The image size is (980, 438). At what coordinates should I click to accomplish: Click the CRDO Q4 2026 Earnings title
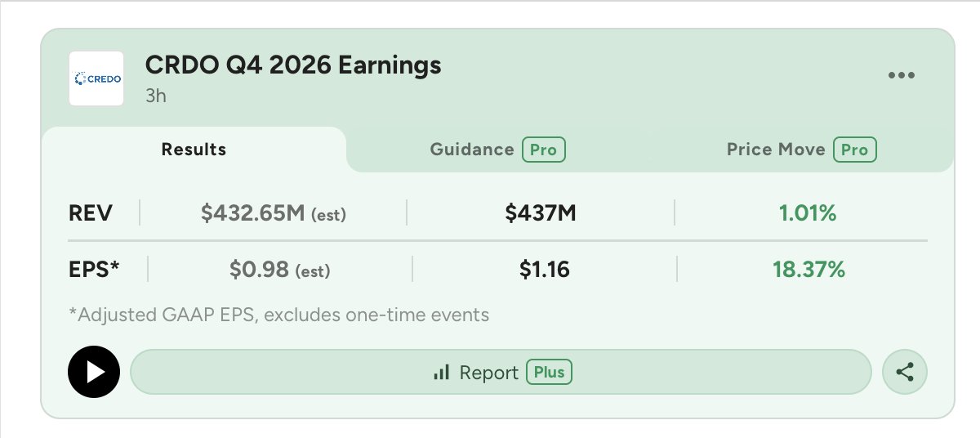click(x=293, y=65)
